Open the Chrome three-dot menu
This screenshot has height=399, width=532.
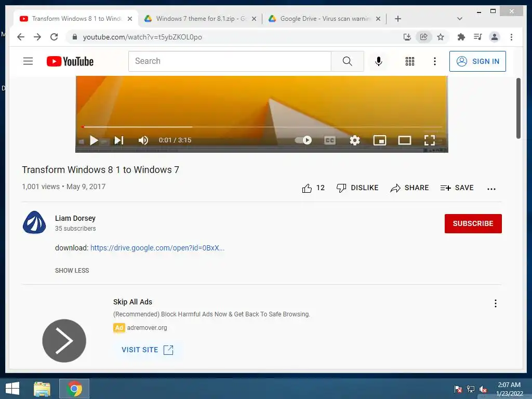click(x=511, y=37)
